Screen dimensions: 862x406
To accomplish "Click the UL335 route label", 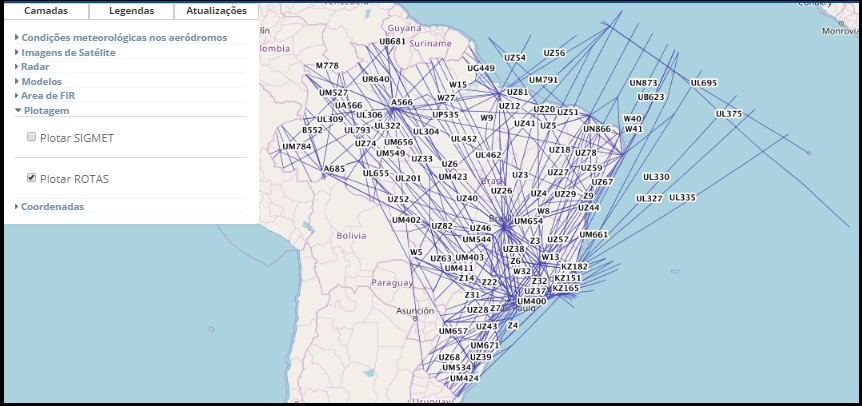I will 682,197.
